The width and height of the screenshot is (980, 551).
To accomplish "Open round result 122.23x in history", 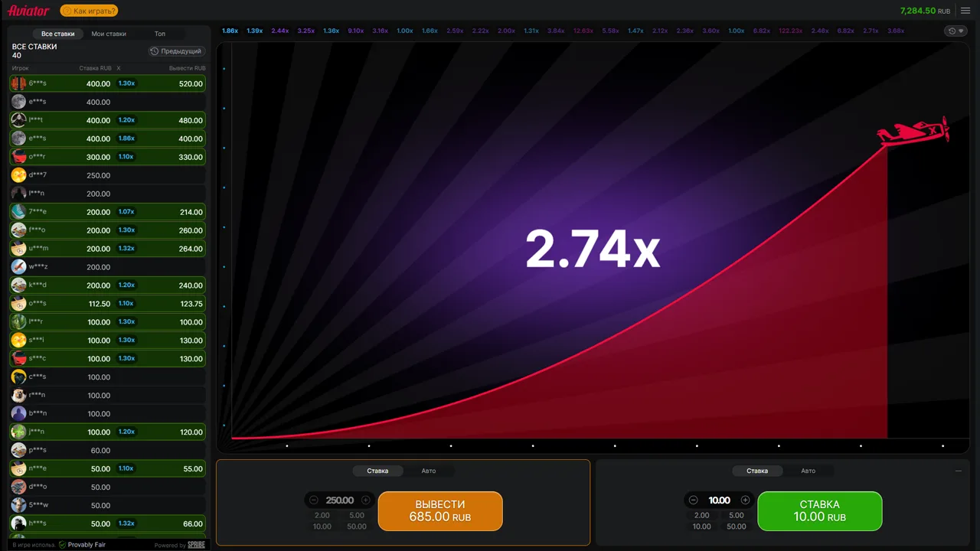I will click(x=790, y=31).
